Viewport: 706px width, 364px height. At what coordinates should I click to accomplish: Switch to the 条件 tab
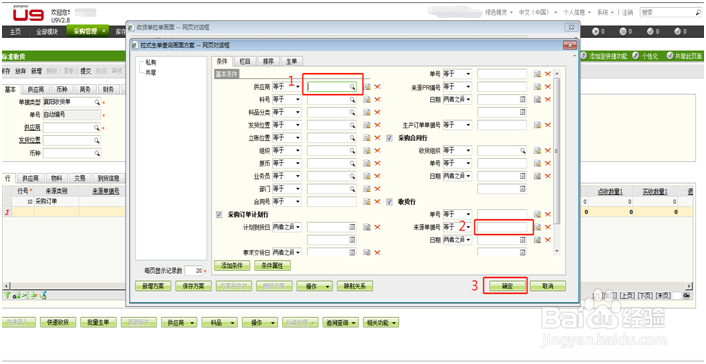(222, 61)
